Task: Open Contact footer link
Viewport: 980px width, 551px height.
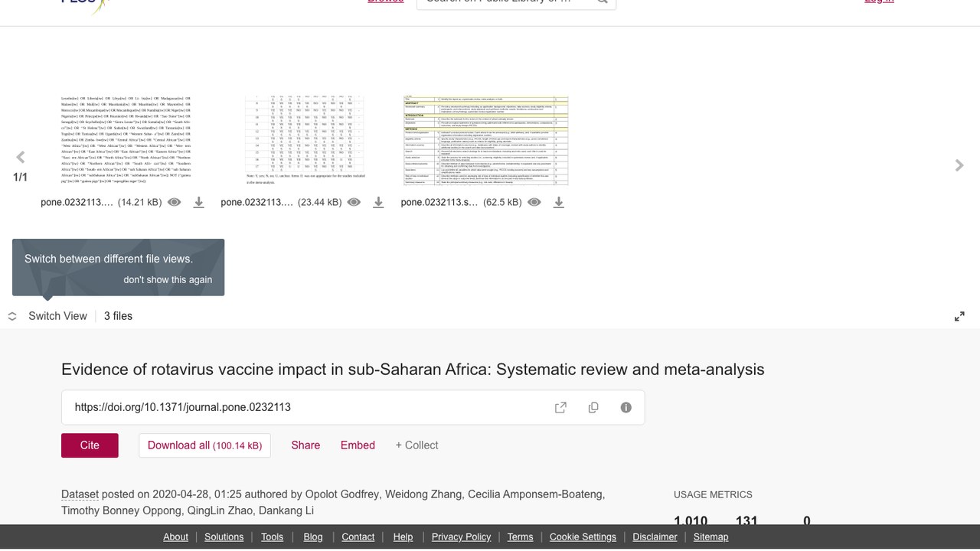Action: click(358, 537)
